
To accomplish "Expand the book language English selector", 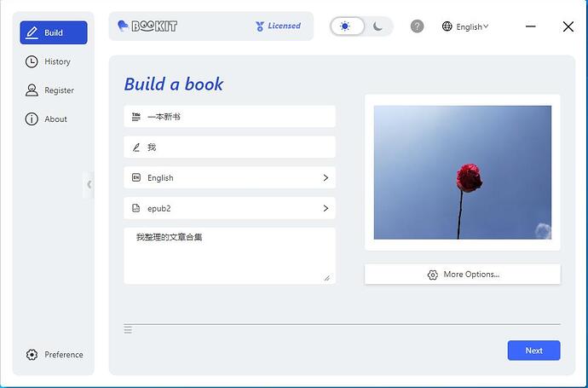I will 229,177.
